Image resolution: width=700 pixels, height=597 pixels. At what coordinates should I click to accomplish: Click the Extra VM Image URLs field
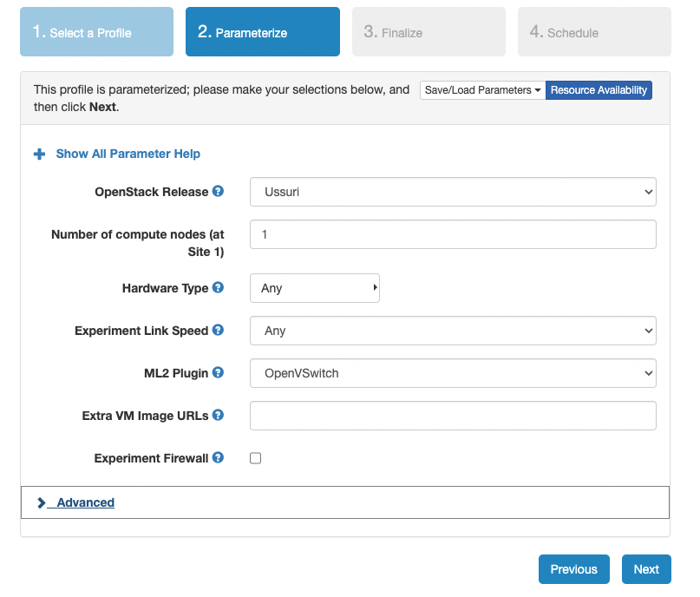pyautogui.click(x=453, y=416)
